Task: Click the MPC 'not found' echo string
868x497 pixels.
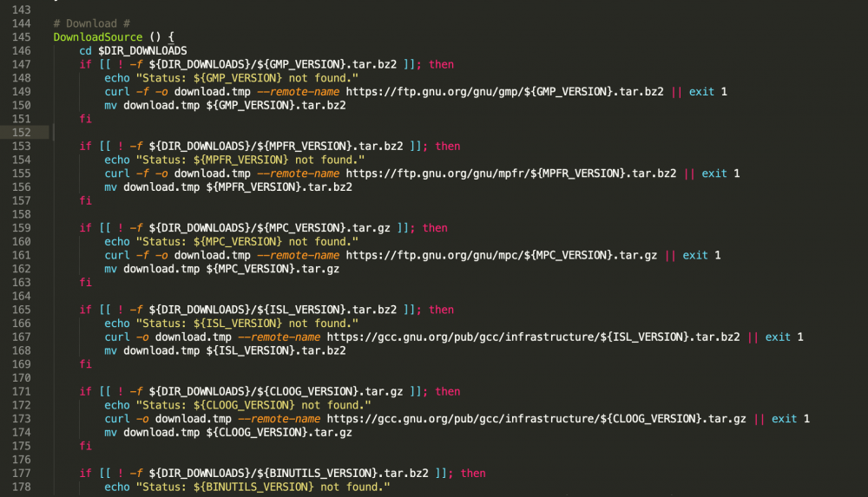Action: (x=247, y=242)
